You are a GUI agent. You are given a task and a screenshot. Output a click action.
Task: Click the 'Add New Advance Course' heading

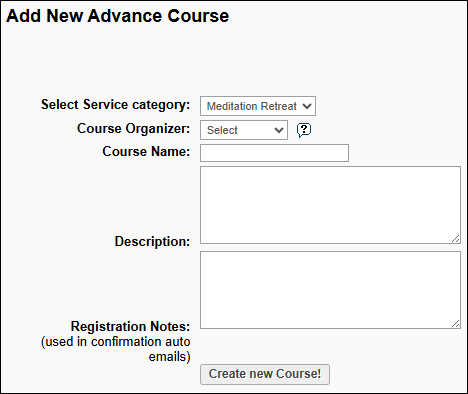117,16
